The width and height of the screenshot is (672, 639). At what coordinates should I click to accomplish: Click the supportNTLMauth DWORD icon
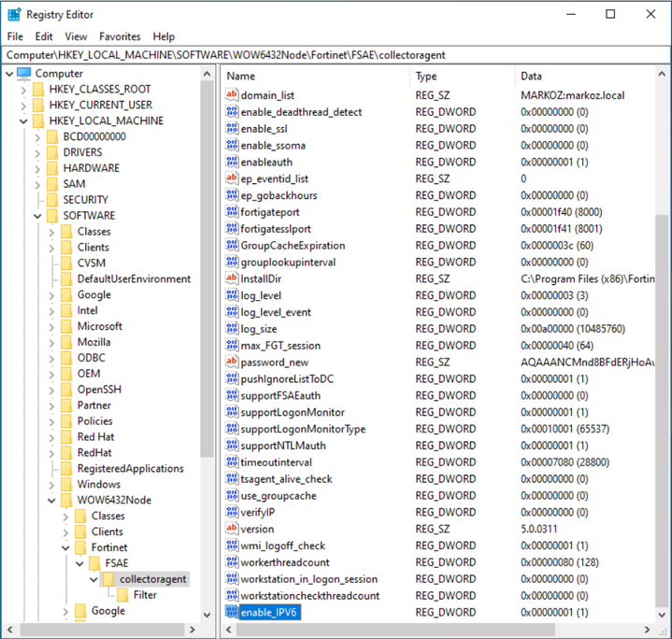232,446
